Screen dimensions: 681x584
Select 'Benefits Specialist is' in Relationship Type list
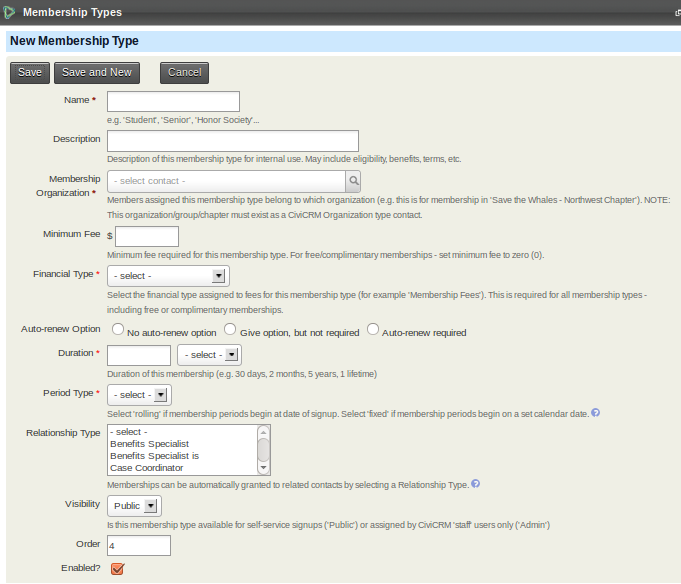click(154, 456)
